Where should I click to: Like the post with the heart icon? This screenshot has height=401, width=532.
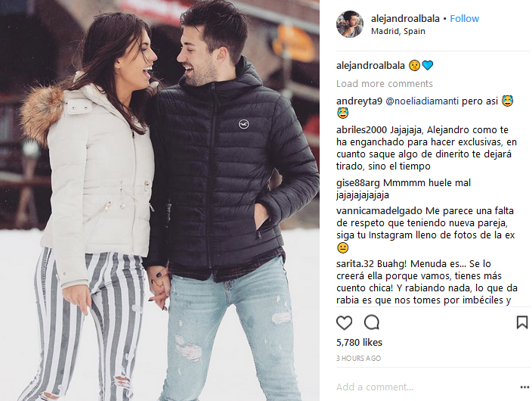344,322
